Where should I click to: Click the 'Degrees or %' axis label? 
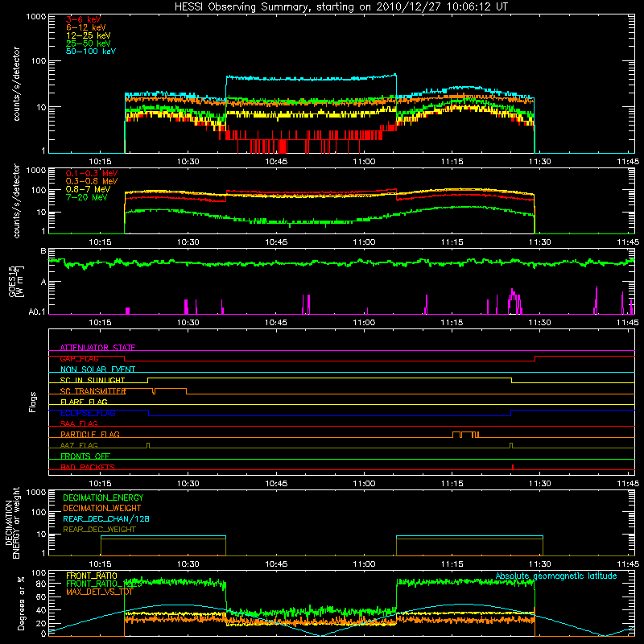[21, 603]
